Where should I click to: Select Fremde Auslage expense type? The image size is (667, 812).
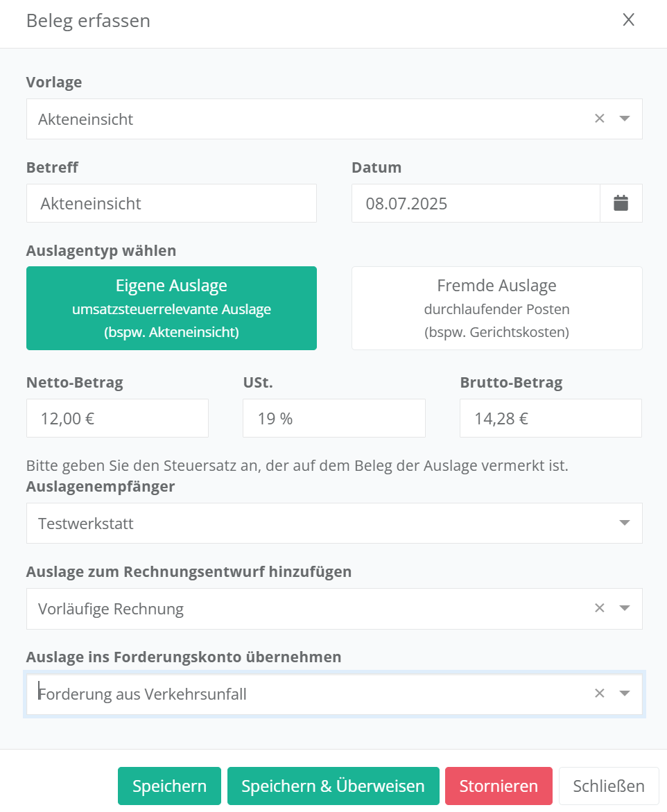(x=496, y=308)
